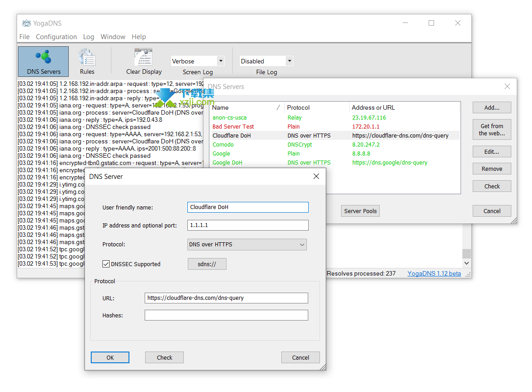
Task: Toggle the DNSSEC Supported checkbox
Action: point(106,264)
